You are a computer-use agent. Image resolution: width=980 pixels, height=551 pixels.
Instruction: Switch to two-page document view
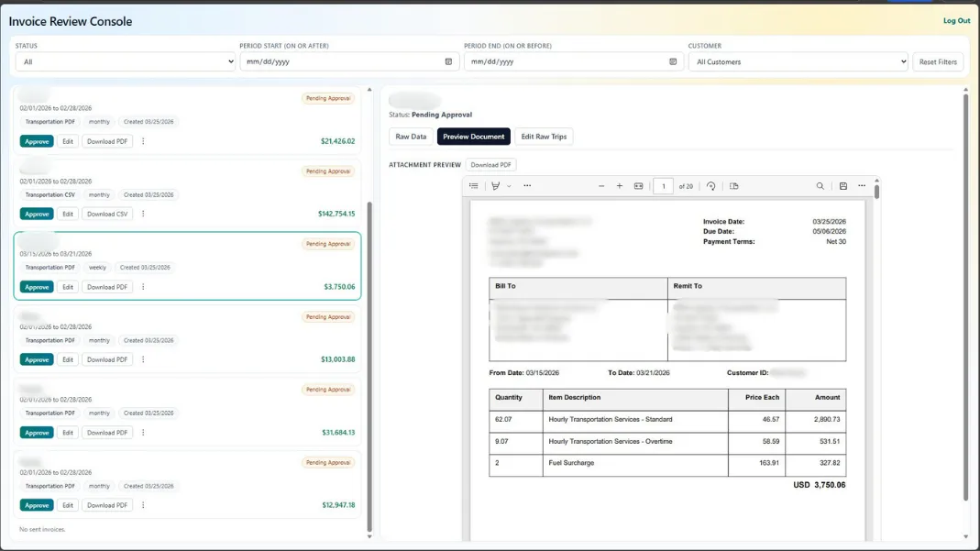(x=734, y=185)
